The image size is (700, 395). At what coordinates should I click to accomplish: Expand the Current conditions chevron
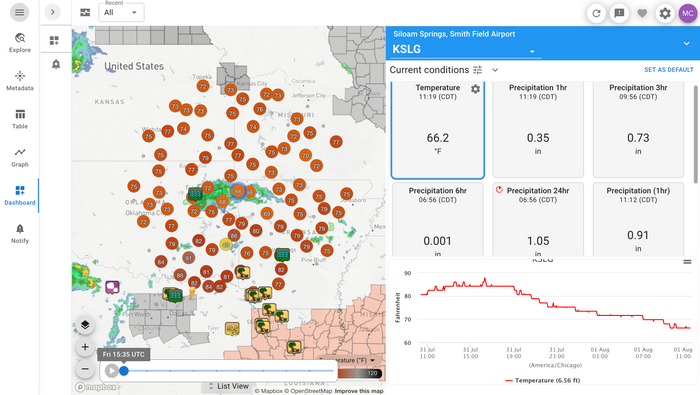(x=495, y=70)
